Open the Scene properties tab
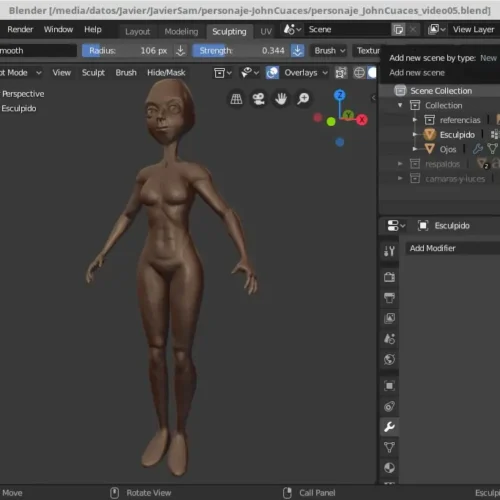This screenshot has width=500, height=500. (389, 339)
